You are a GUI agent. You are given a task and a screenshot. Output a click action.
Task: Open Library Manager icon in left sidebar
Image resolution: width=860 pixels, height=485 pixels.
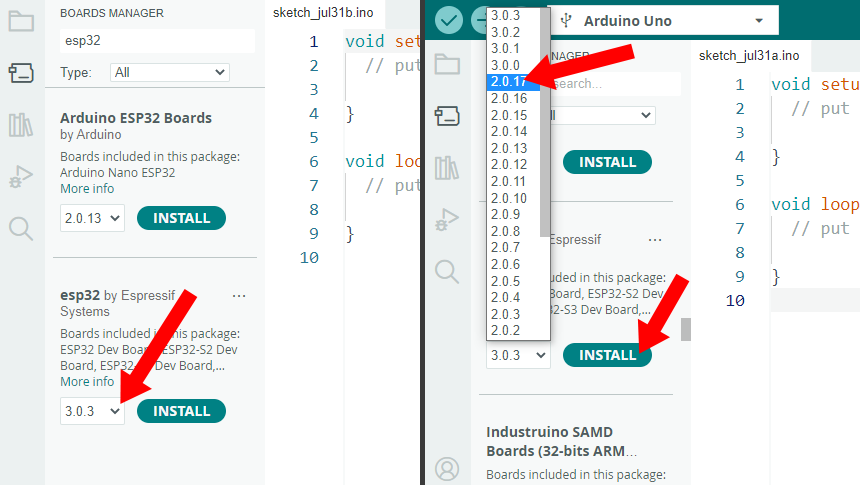coord(21,125)
